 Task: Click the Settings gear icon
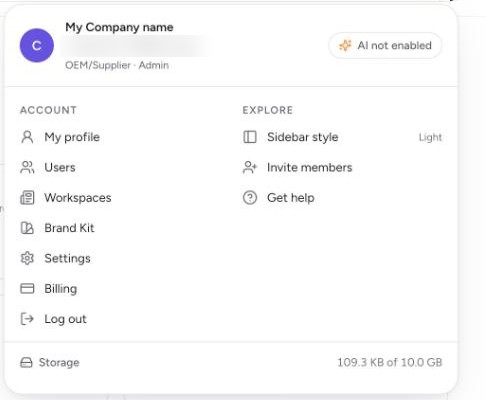27,258
